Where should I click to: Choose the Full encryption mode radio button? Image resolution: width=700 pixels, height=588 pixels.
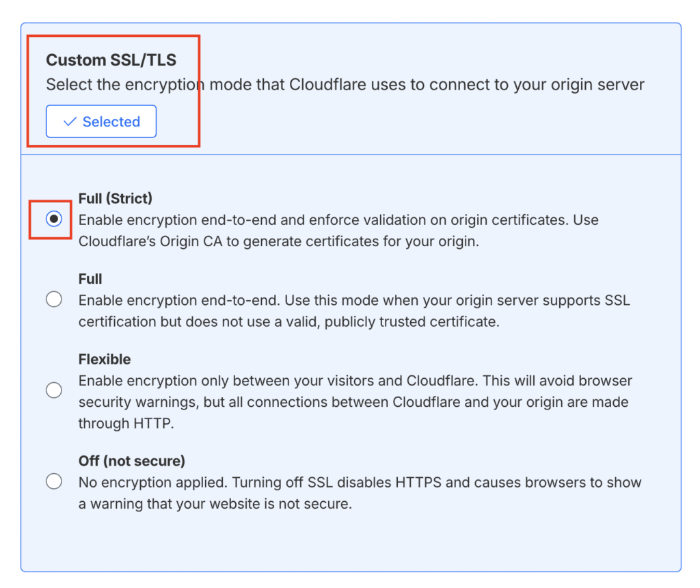(x=54, y=299)
